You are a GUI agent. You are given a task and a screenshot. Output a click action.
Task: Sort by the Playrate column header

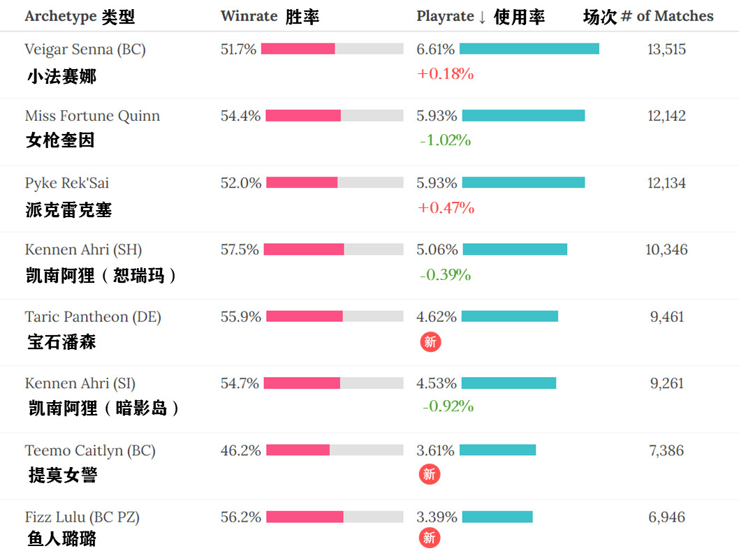pyautogui.click(x=451, y=17)
